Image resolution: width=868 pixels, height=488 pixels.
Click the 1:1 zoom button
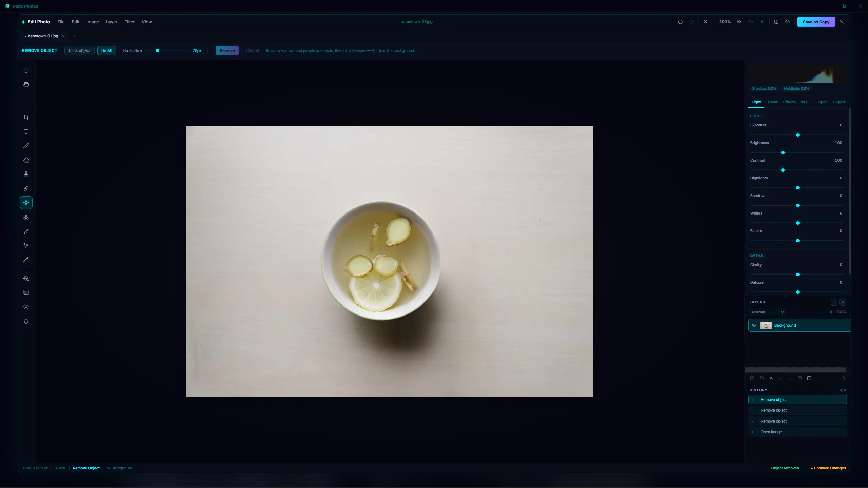762,22
